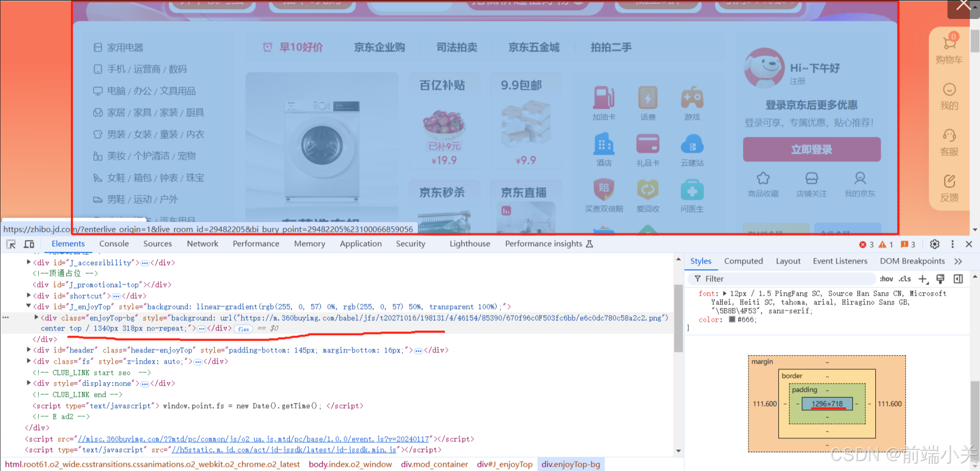Click the red errors count indicator
Image resolution: width=980 pixels, height=471 pixels.
[x=866, y=244]
